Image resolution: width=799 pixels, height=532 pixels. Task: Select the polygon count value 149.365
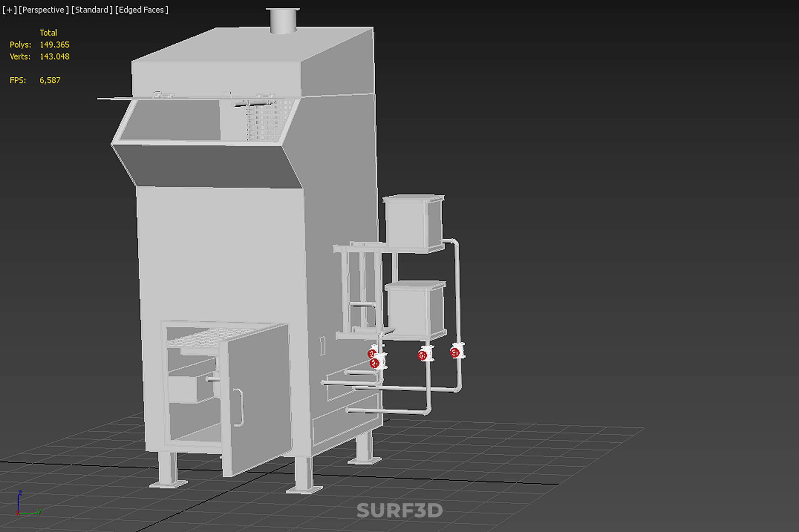point(54,44)
